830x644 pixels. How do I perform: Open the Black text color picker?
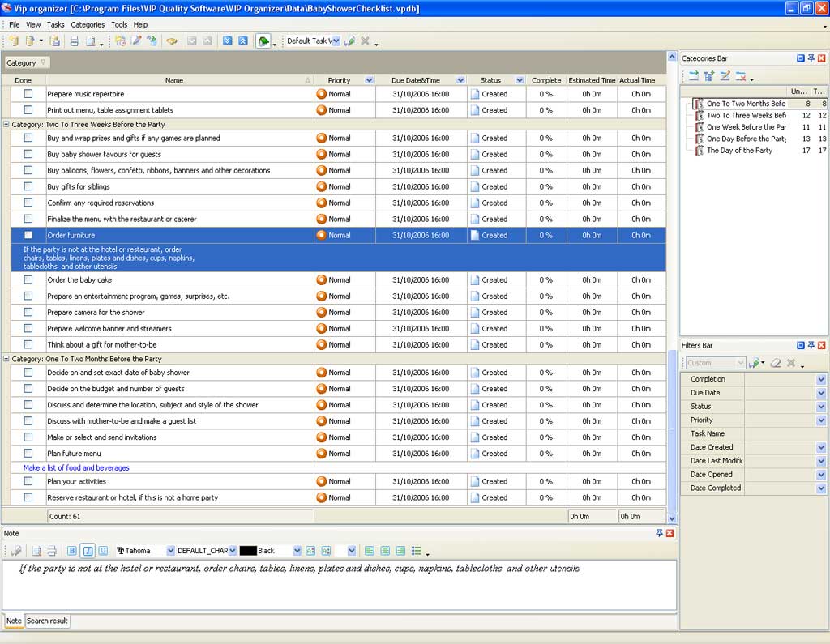[295, 551]
